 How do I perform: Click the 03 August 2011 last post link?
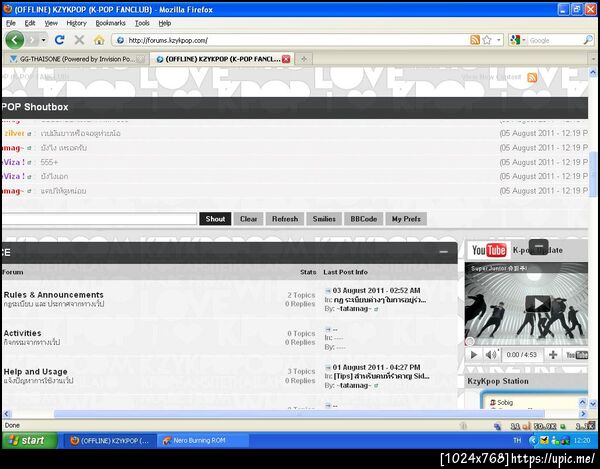tap(376, 290)
